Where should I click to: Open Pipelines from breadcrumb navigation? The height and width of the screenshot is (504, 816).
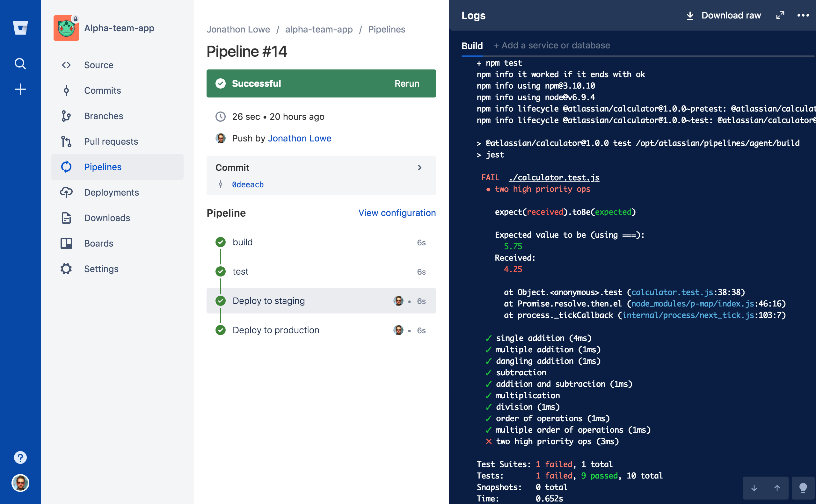(387, 29)
